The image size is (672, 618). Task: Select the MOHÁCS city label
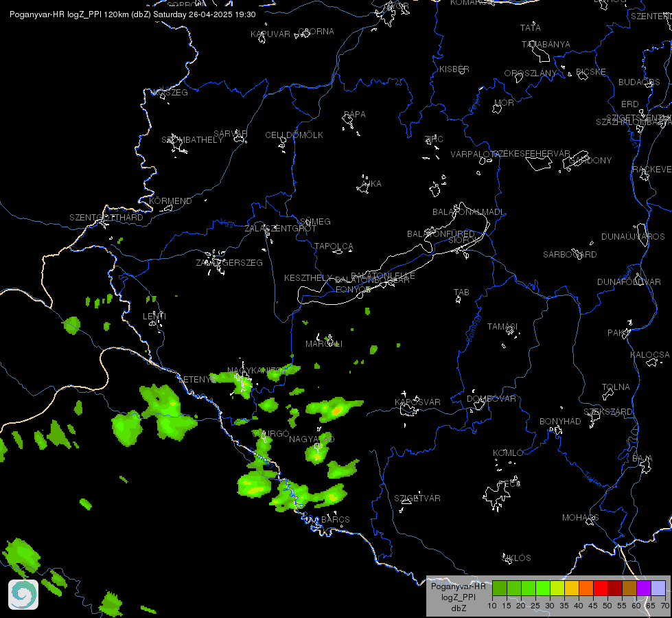tap(580, 518)
